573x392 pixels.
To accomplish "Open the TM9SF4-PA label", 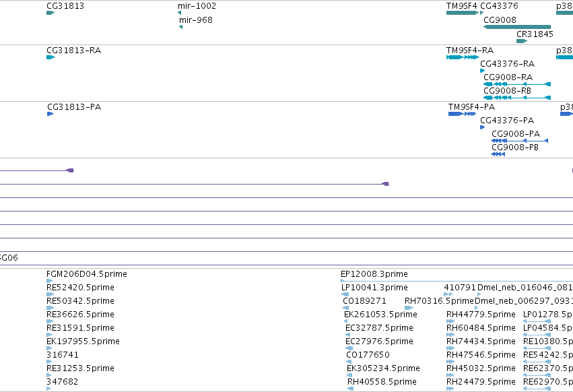I will click(x=471, y=107).
